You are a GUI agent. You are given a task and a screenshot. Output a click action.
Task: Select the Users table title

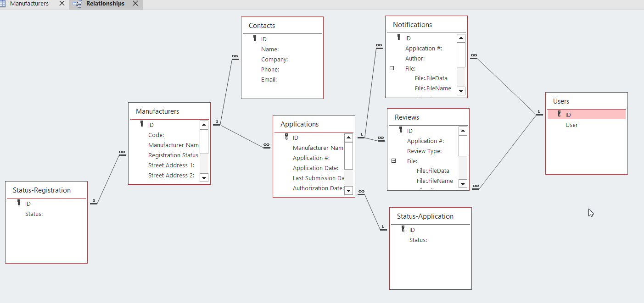click(x=561, y=101)
